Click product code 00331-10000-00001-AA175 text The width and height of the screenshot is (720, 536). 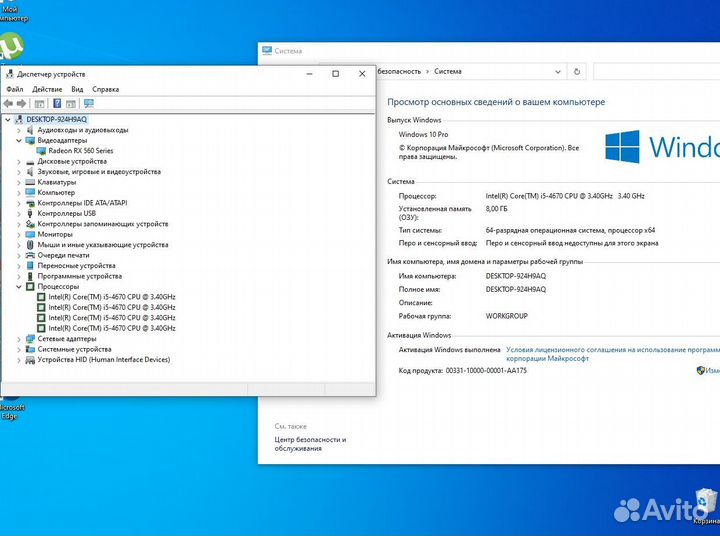tap(486, 371)
